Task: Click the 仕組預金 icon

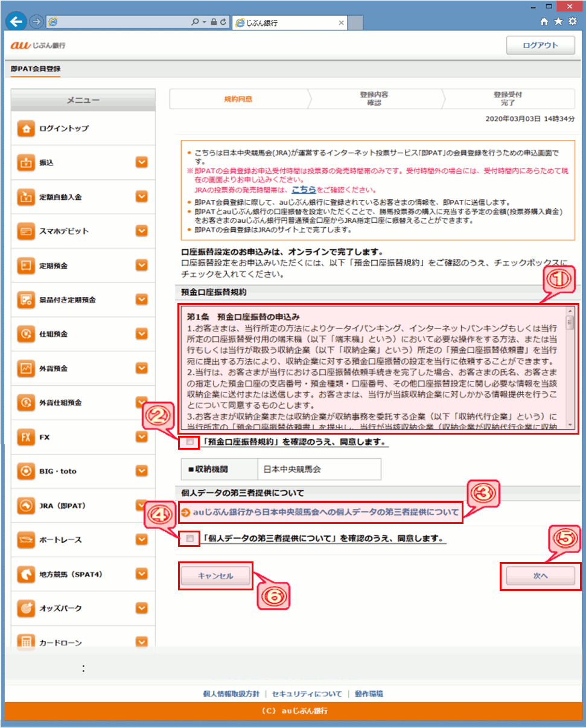Action: (25, 334)
